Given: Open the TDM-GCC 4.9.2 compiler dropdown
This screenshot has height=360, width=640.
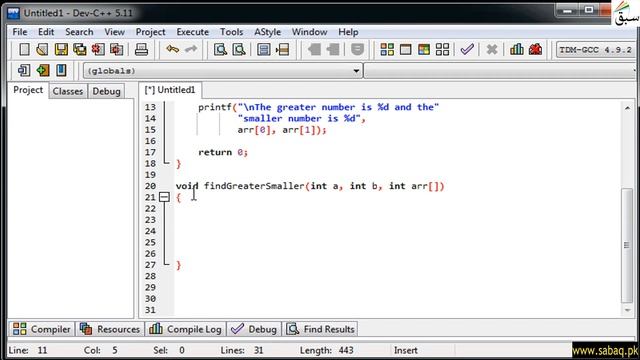Looking at the screenshot, I should click(596, 50).
